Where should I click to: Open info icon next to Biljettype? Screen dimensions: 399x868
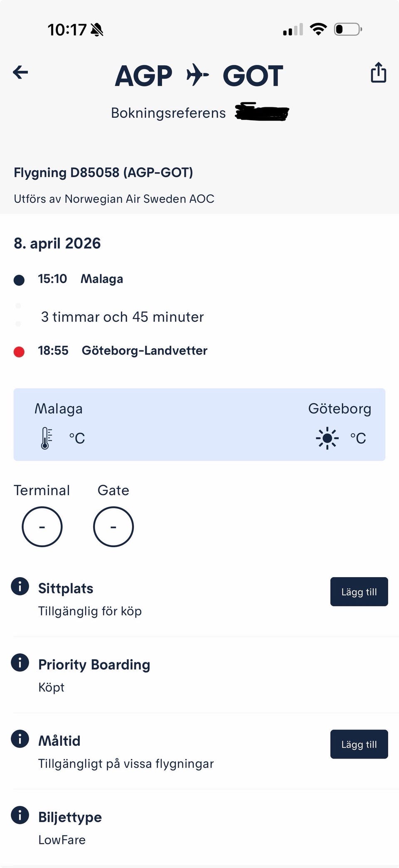pyautogui.click(x=20, y=815)
